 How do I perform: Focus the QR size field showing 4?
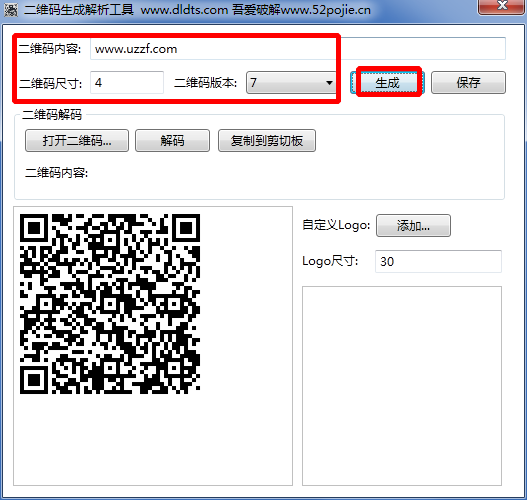pyautogui.click(x=127, y=82)
